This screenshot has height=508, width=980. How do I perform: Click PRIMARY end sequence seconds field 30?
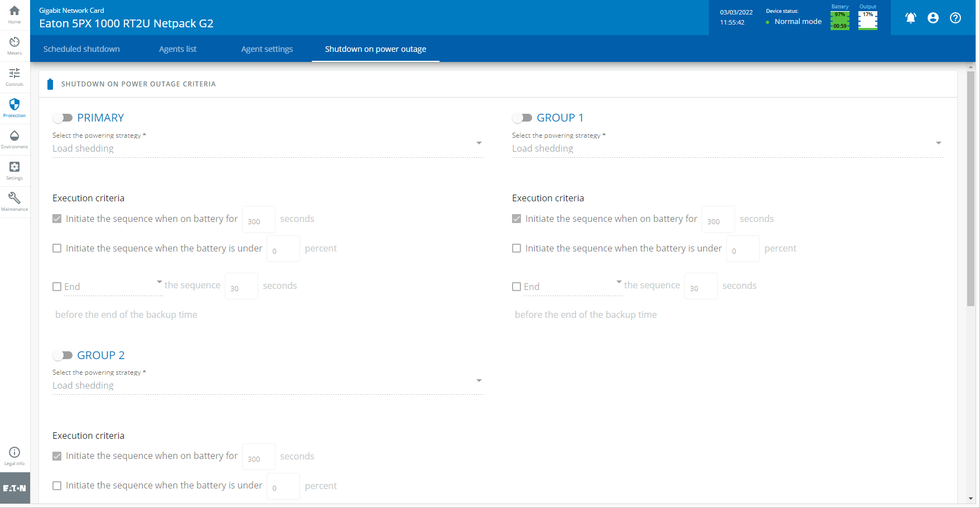(x=241, y=287)
